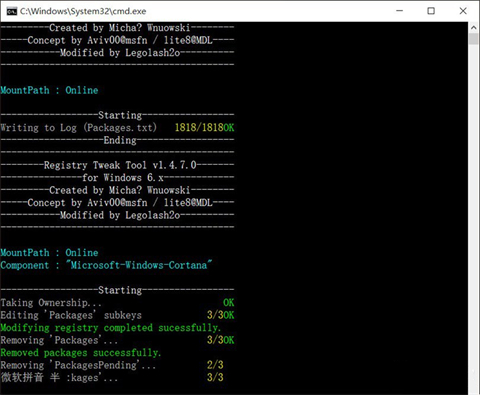Click the 'for Windows 6.x' line
Screen dimensions: 480x395
tap(123, 178)
